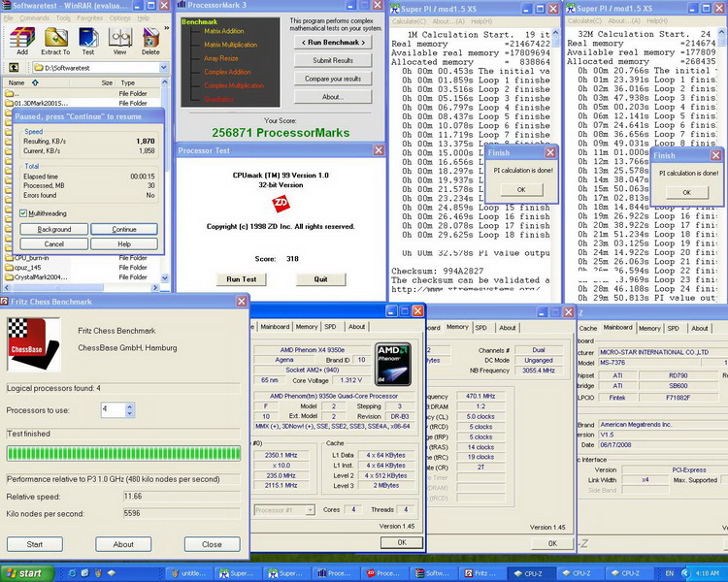Click the Windows start button

point(27,573)
